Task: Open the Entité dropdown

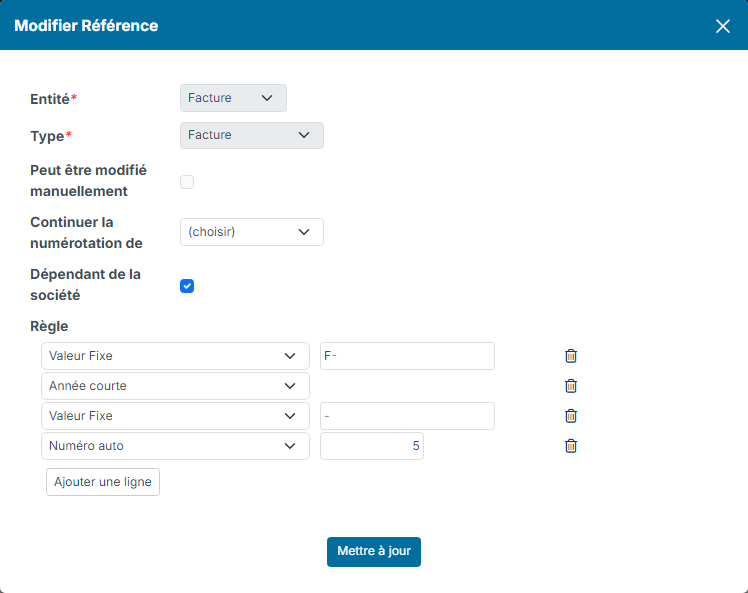Action: (233, 98)
